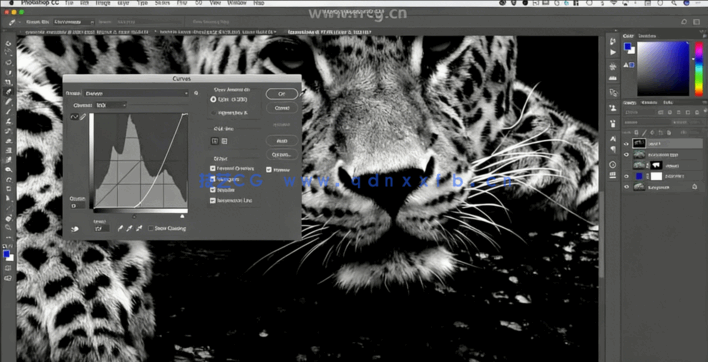Open the History panel icon in the dock
Screen dimensions: 708x362
[x=613, y=42]
